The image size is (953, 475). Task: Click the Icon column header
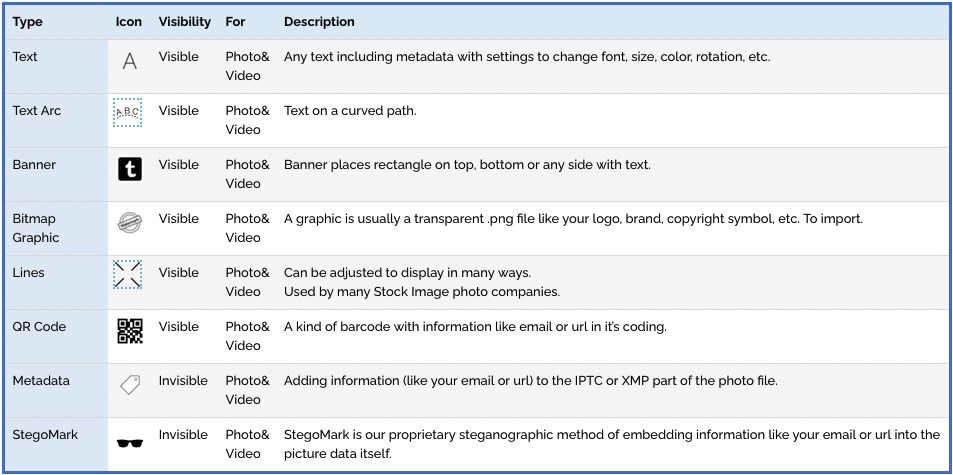click(128, 22)
